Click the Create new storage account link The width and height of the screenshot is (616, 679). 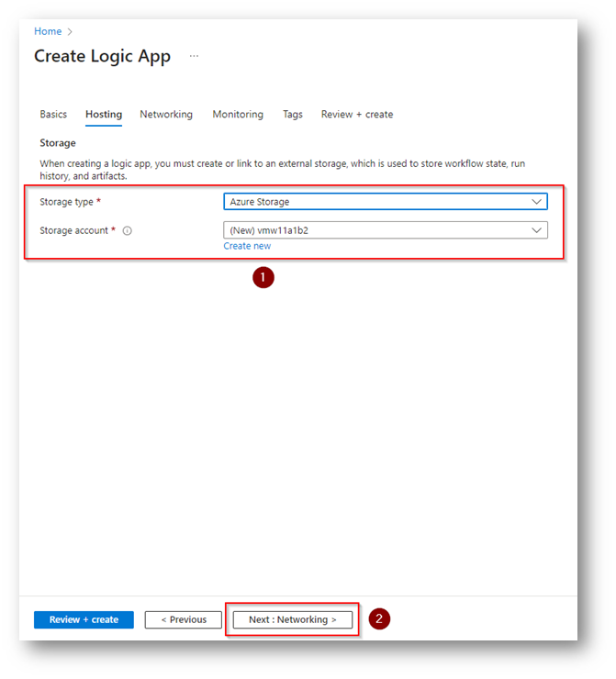coord(247,246)
